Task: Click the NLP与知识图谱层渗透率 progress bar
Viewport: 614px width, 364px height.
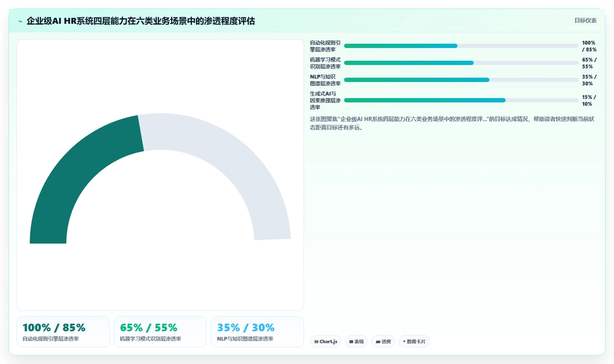Action: pos(461,80)
